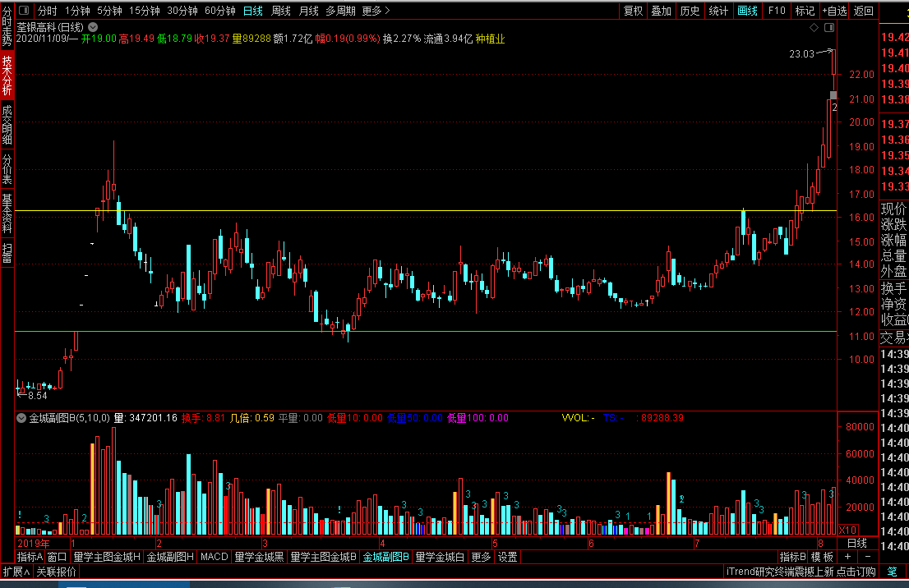Click the 标记 mark button

point(805,11)
